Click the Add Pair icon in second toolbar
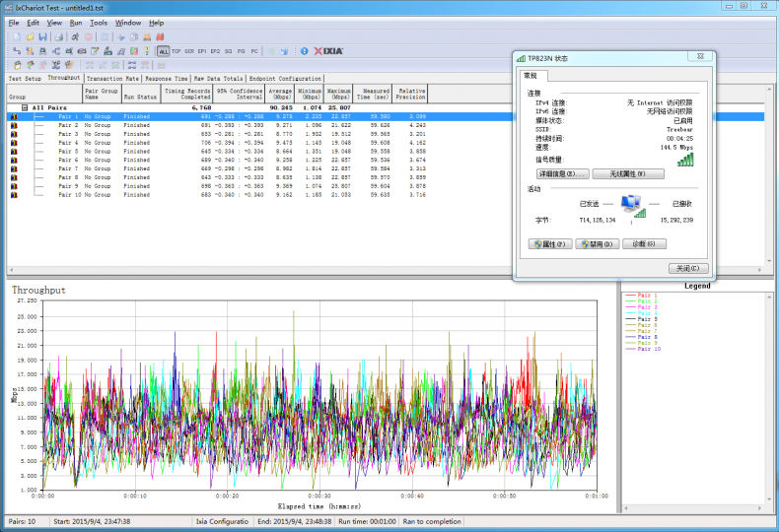The image size is (779, 532). point(17,50)
